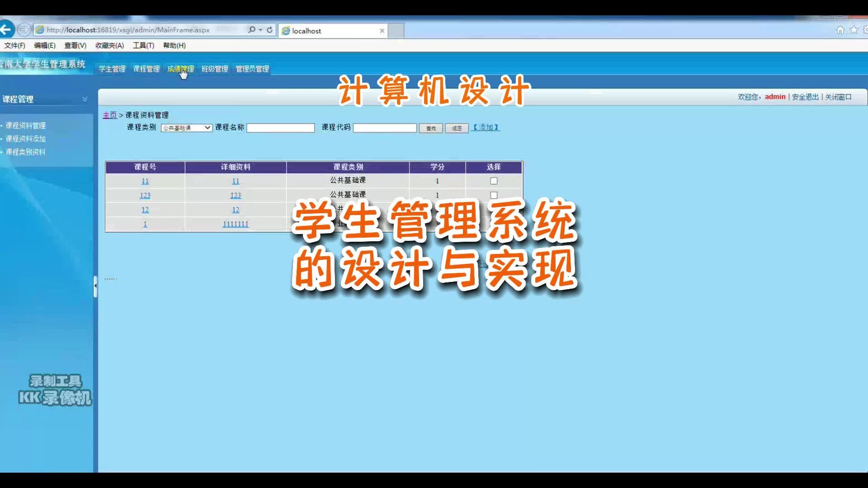Screen dimensions: 868x488
Task: Open a new blank browser tab
Action: click(x=396, y=31)
